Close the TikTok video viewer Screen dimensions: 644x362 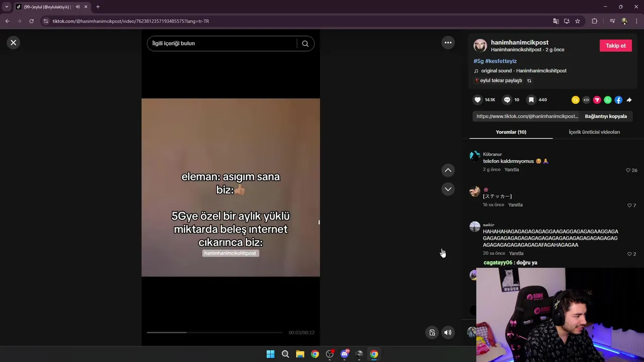coord(14,43)
